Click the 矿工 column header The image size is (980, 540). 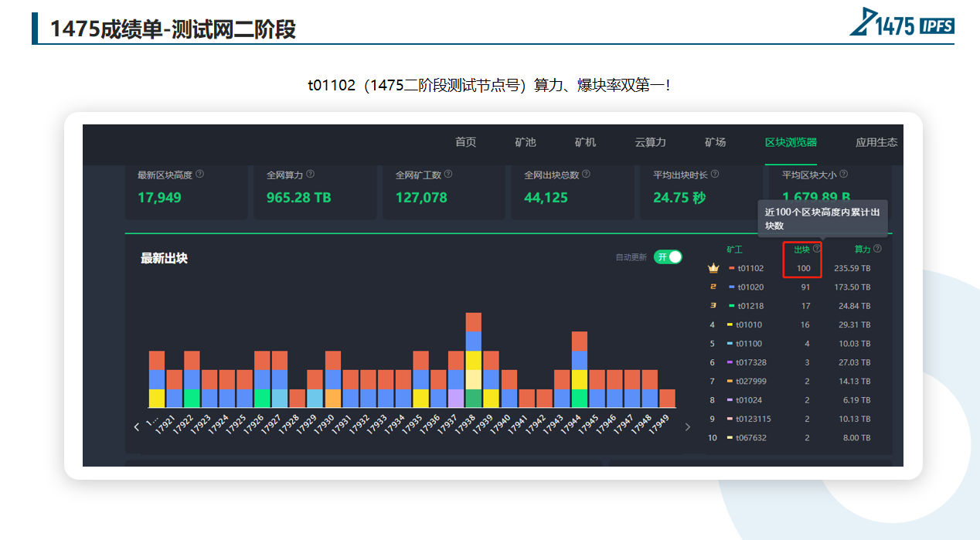pyautogui.click(x=734, y=250)
